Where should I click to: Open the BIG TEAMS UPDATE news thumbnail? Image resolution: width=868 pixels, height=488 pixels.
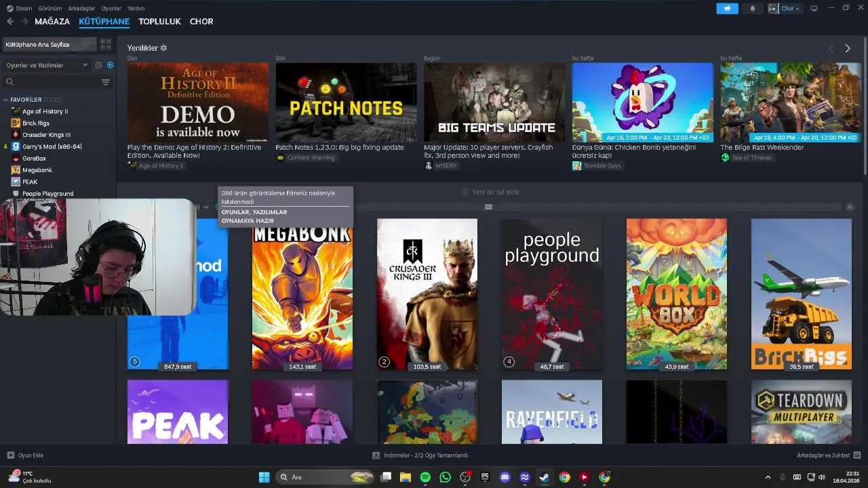[494, 102]
